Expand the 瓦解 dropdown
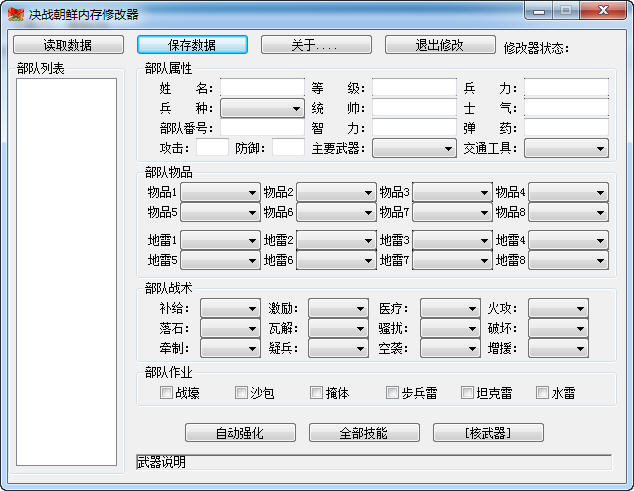634x491 pixels. (x=338, y=328)
